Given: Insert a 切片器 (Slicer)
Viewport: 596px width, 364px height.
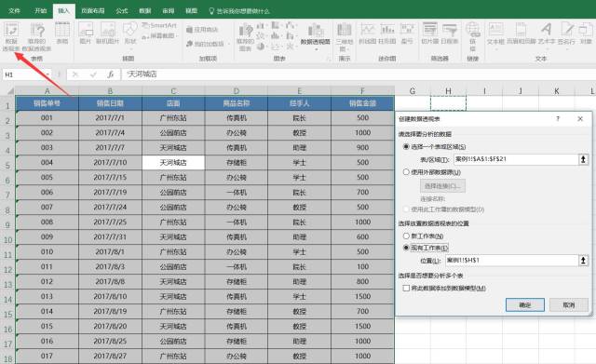Looking at the screenshot, I should tap(430, 34).
